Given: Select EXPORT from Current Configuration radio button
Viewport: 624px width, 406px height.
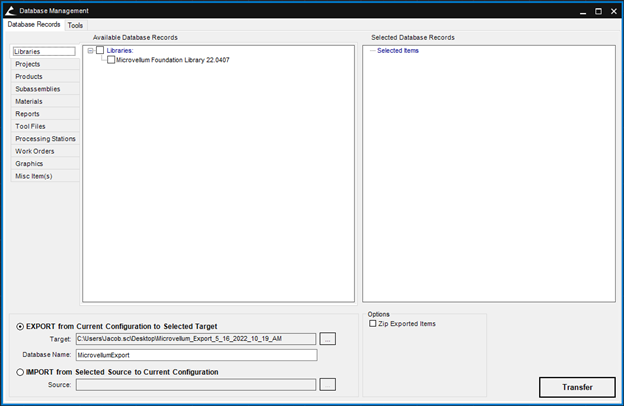Looking at the screenshot, I should pyautogui.click(x=21, y=326).
